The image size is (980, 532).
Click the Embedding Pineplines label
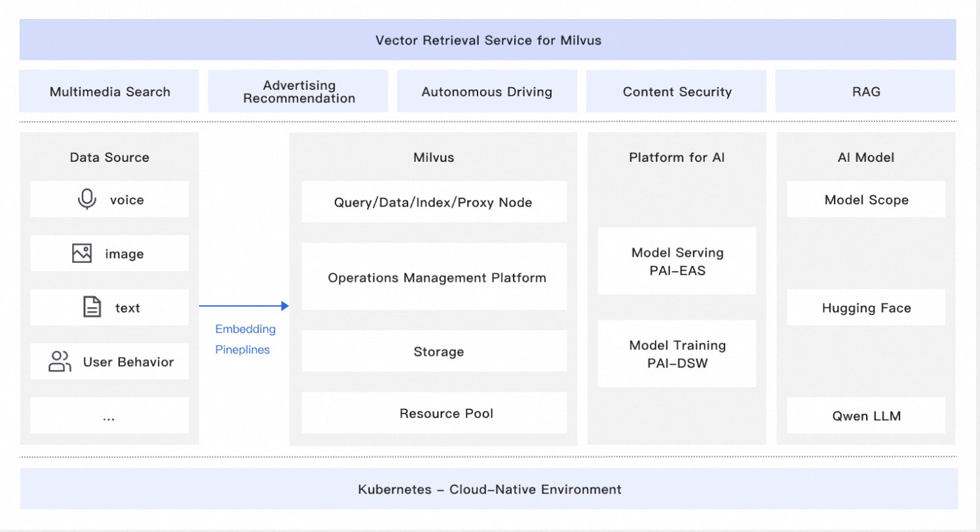pos(246,339)
